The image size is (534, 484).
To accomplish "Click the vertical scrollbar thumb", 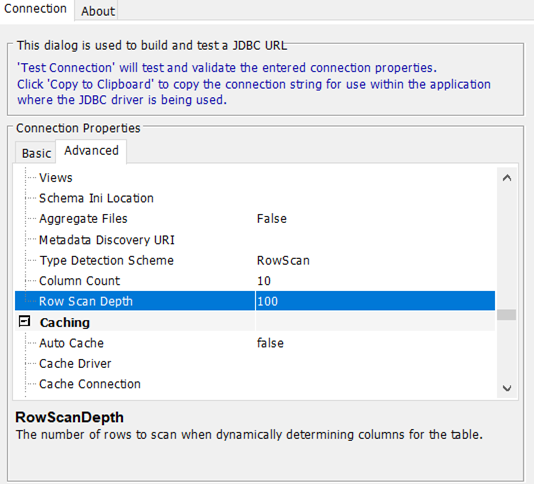I will [506, 315].
